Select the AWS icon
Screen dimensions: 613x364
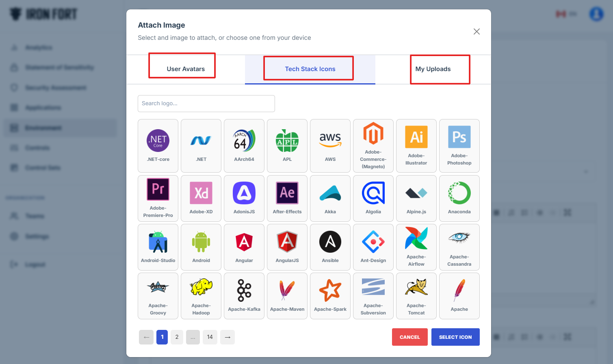(x=330, y=145)
